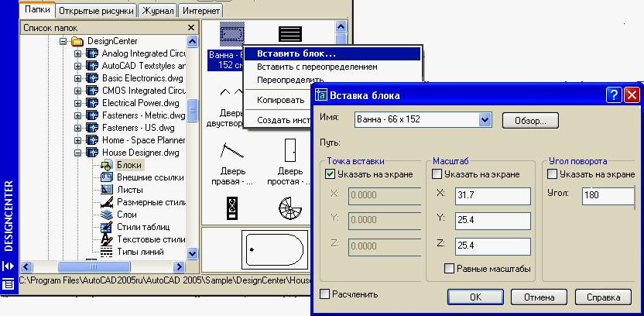Click the House Designer.dwg file icon
The width and height of the screenshot is (644, 316).
[x=92, y=153]
